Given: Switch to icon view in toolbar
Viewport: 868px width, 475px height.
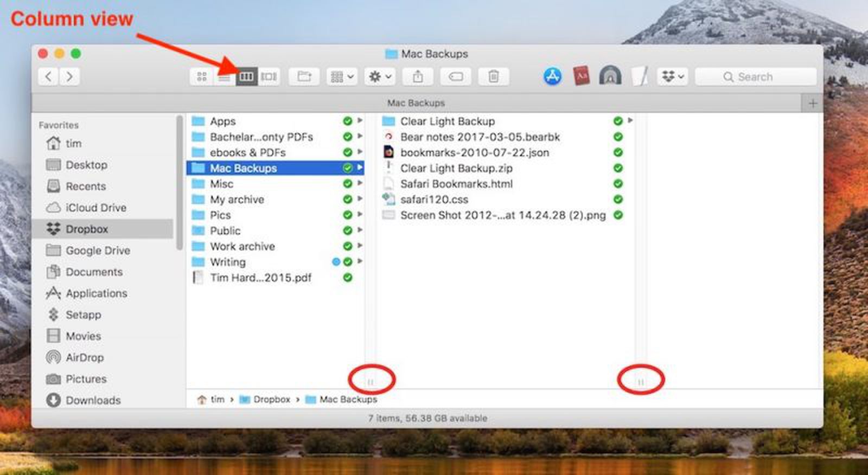Looking at the screenshot, I should point(201,77).
